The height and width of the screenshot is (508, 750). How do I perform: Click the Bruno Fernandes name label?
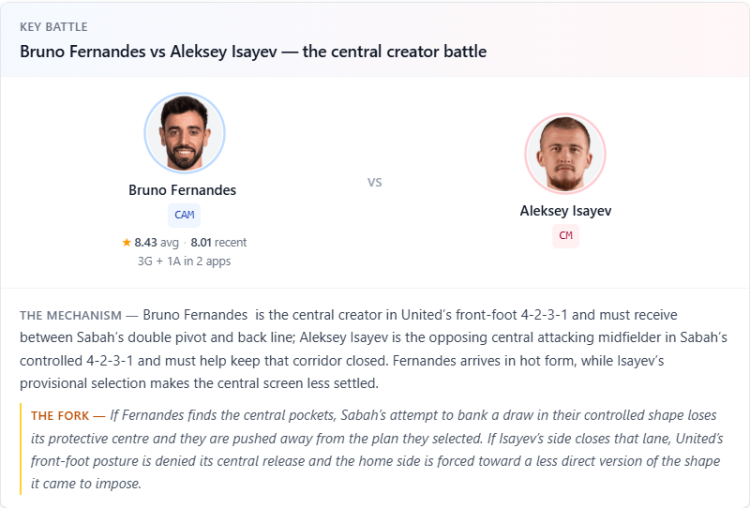click(x=182, y=190)
